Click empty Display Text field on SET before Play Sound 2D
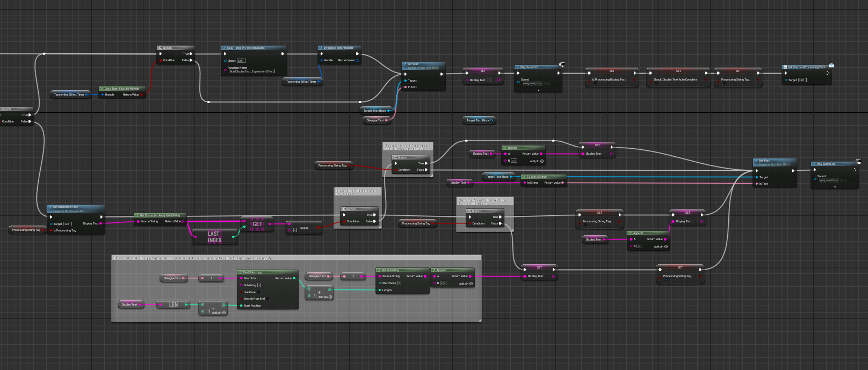This screenshot has width=868, height=370. (488, 80)
